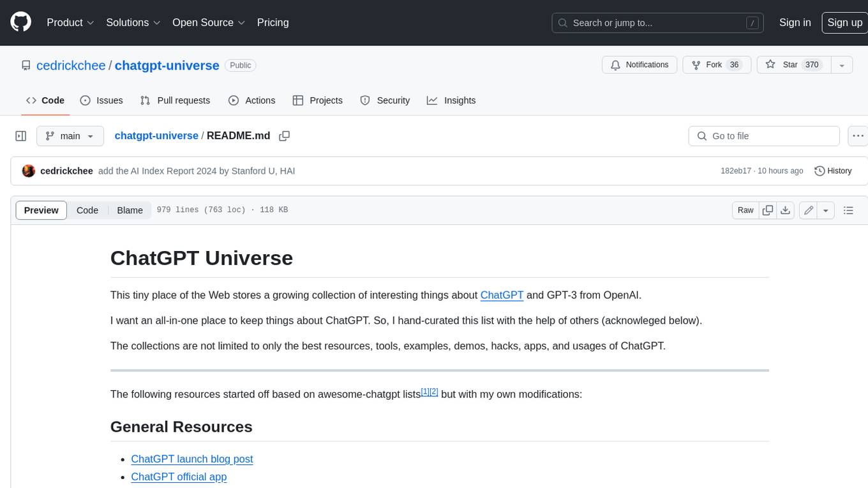Select the Code view toggle
This screenshot has height=488, width=868.
[87, 210]
